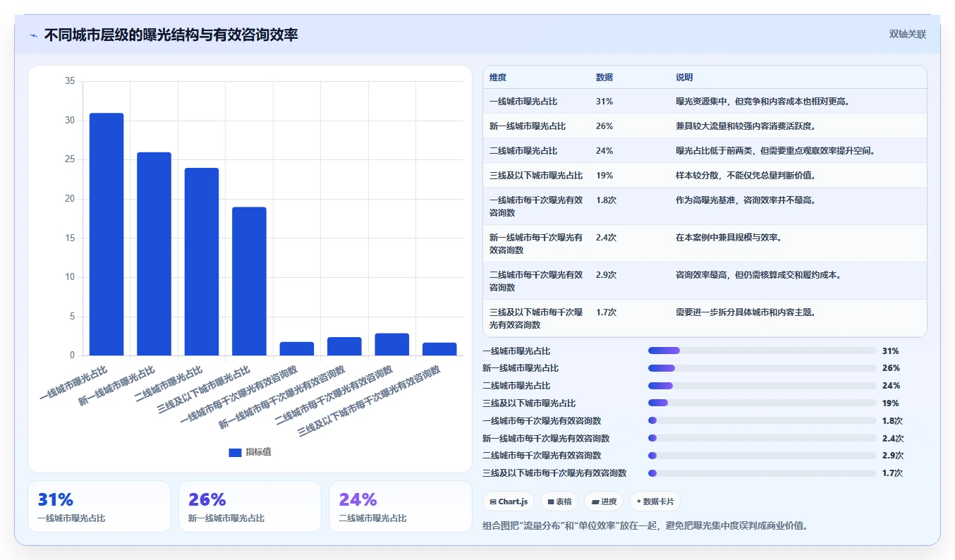The height and width of the screenshot is (560, 955).
Task: Click table text 作为高曝光基准，咨询效率并不最高。
Action: [746, 200]
